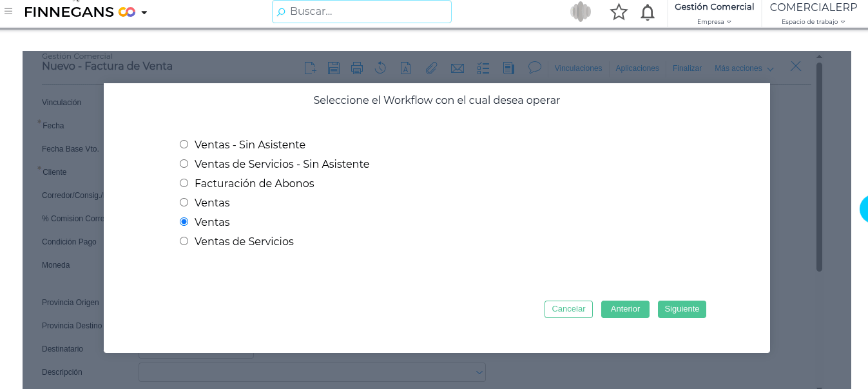Open Vinculaciones in the invoice toolbar
Screen dimensions: 868x389
coord(578,68)
